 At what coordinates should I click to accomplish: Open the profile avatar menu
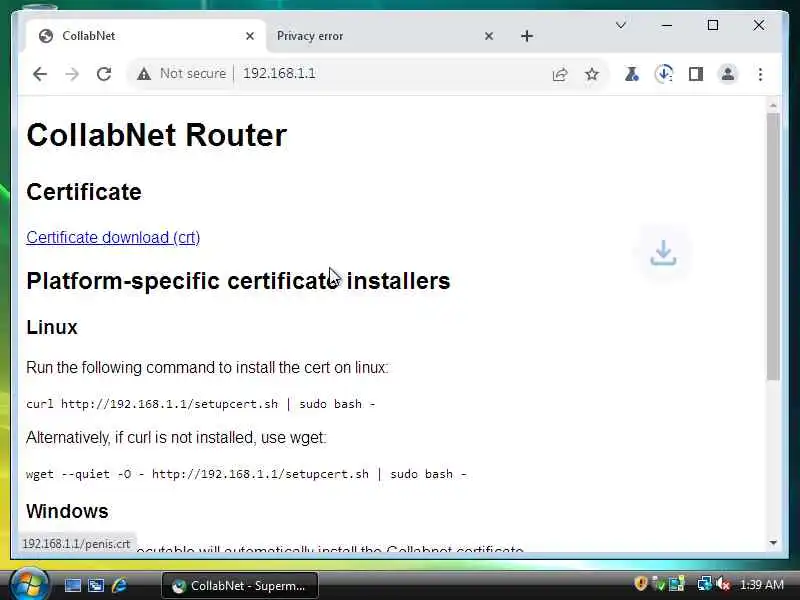click(x=728, y=74)
